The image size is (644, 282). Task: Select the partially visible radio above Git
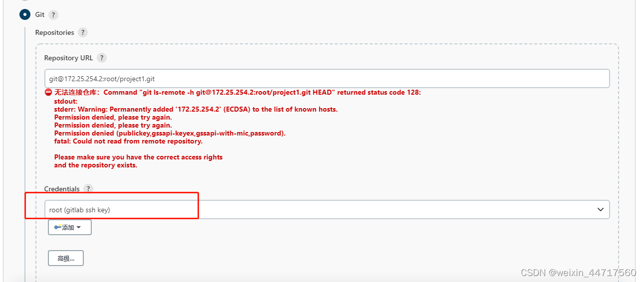click(25, 1)
